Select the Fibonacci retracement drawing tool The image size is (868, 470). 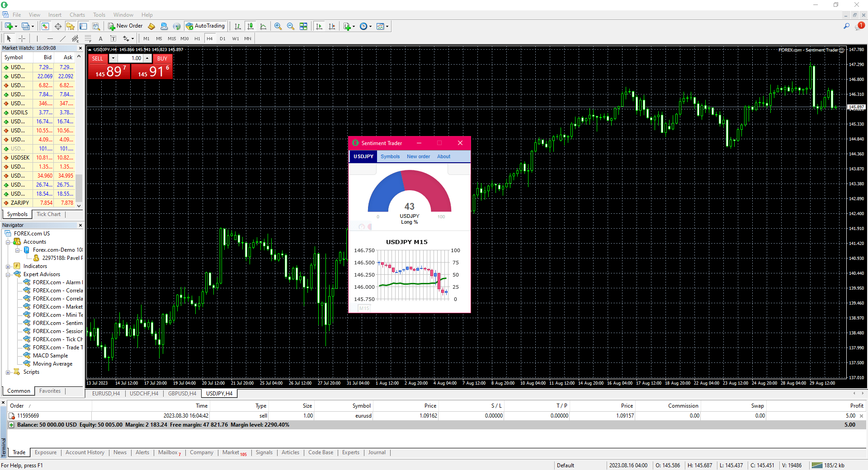point(88,38)
